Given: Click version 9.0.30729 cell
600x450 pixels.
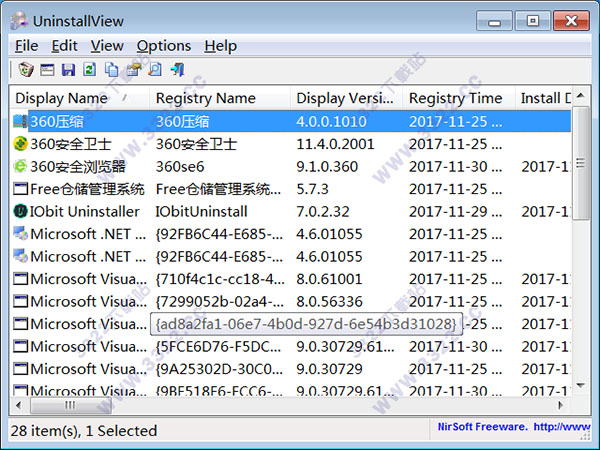Looking at the screenshot, I should [x=329, y=369].
